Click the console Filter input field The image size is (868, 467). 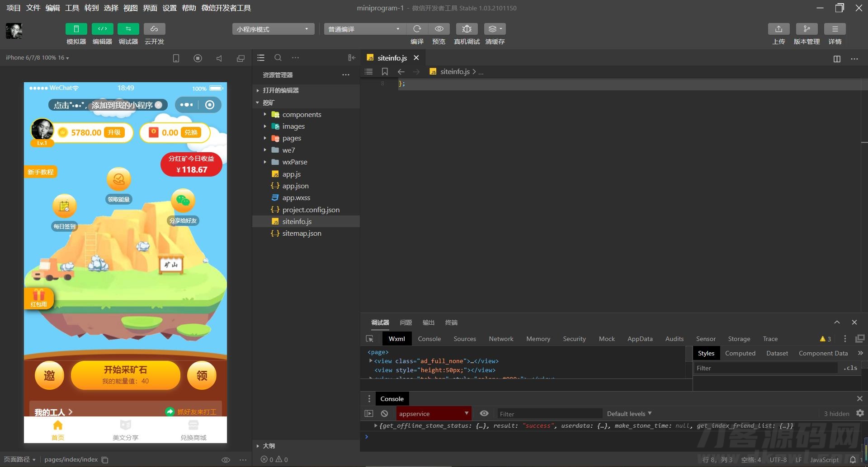tap(549, 414)
